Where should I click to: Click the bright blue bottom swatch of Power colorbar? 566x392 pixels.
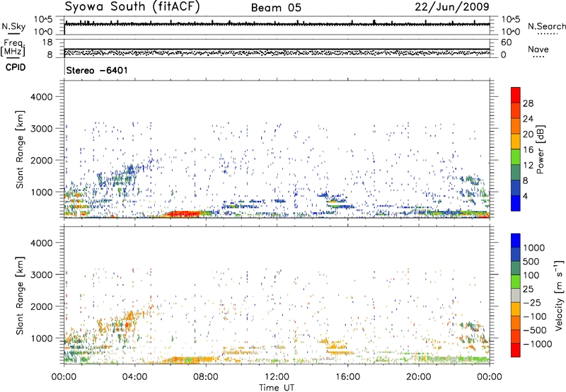pos(516,203)
